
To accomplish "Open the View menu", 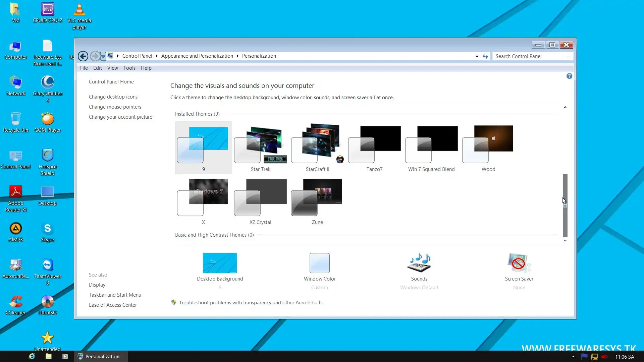I will pyautogui.click(x=112, y=68).
